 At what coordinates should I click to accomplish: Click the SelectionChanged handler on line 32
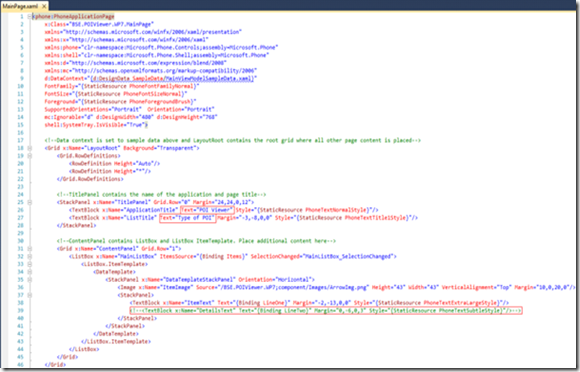pyautogui.click(x=323, y=257)
